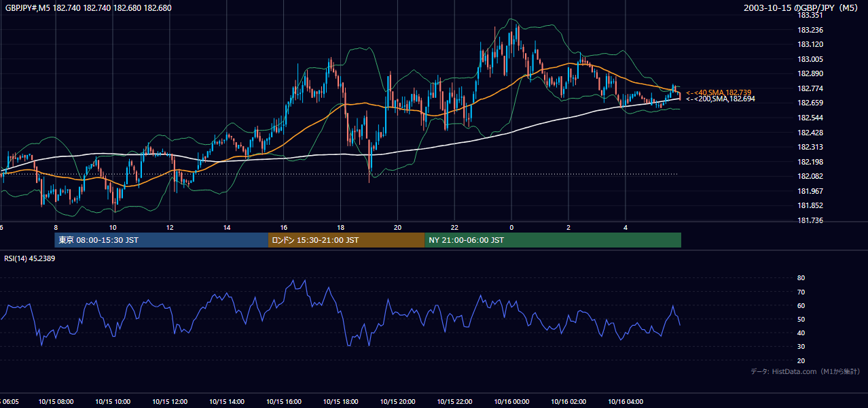Click price axis value 182.082

(810, 176)
